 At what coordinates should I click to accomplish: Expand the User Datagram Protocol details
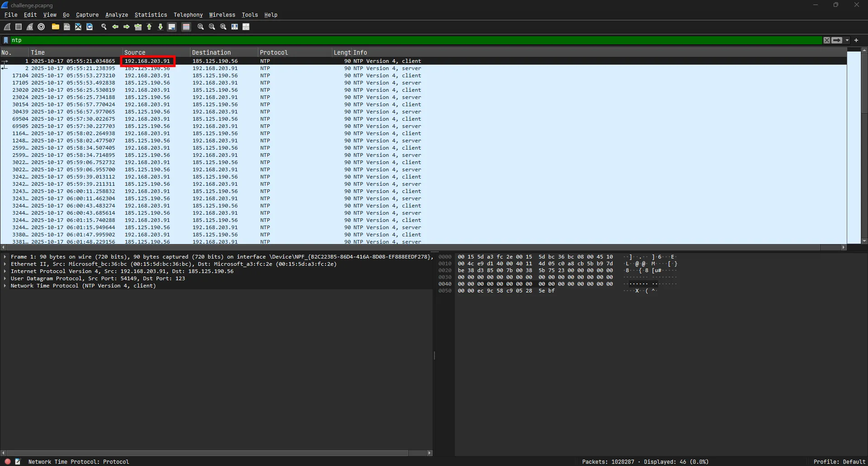tap(5, 278)
